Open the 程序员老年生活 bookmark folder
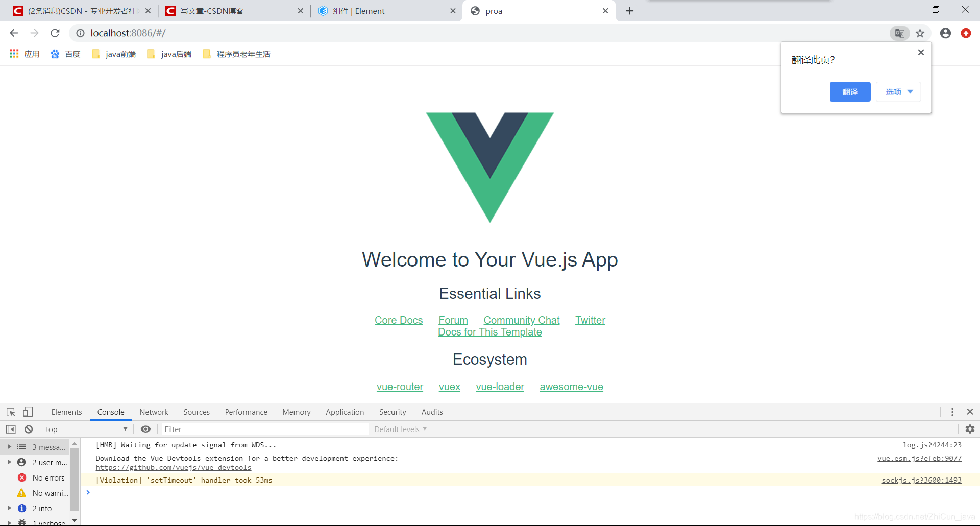Screen dimensions: 980x526 click(x=236, y=54)
